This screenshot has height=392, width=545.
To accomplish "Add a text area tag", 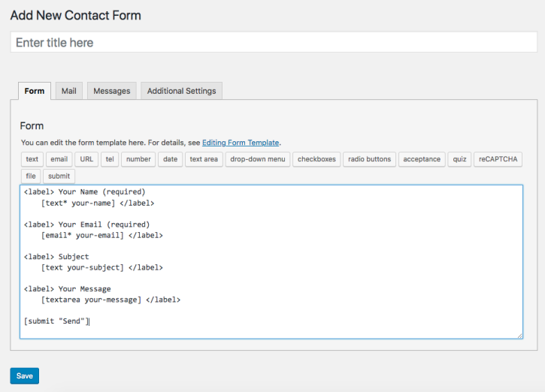I will (204, 159).
